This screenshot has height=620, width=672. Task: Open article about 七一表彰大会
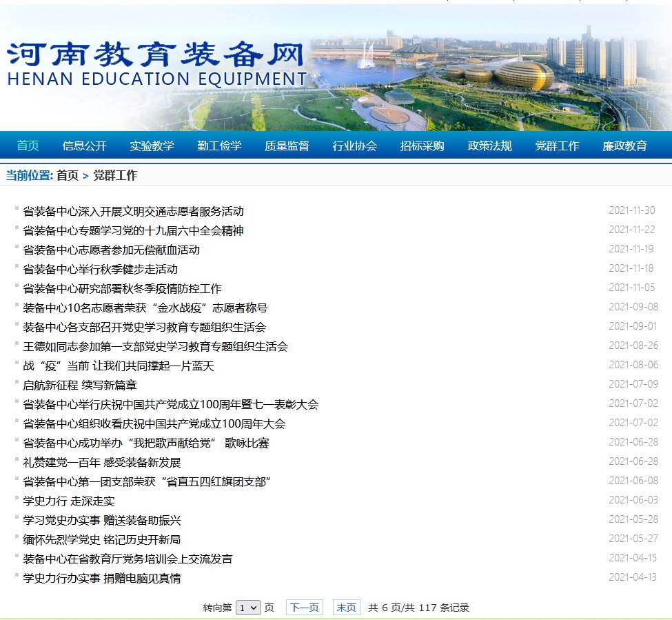171,404
